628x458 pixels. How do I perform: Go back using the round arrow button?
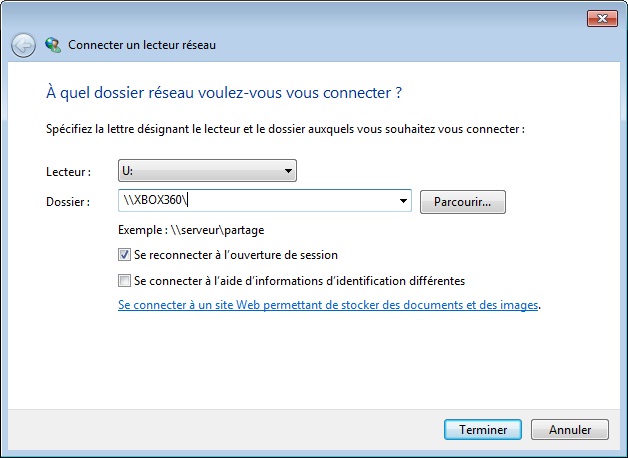[x=23, y=45]
